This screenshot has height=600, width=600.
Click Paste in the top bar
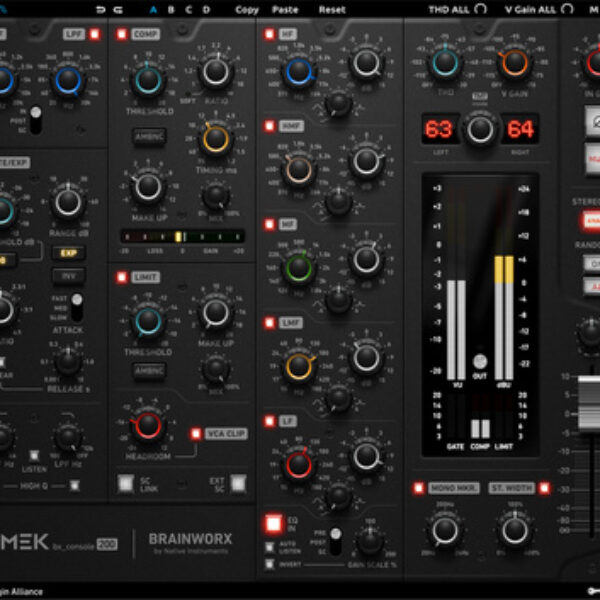(x=285, y=10)
